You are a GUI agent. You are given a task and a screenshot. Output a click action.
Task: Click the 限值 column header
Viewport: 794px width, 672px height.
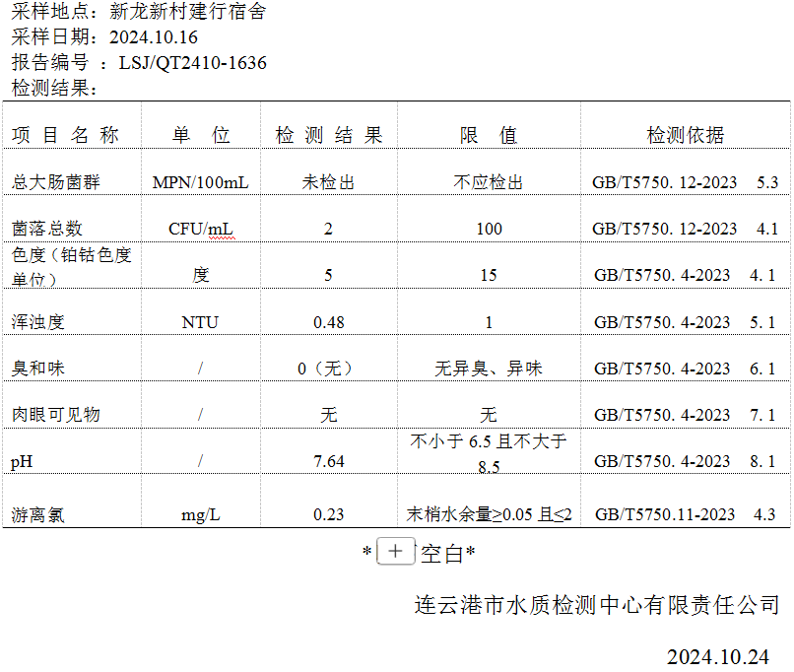tap(489, 136)
